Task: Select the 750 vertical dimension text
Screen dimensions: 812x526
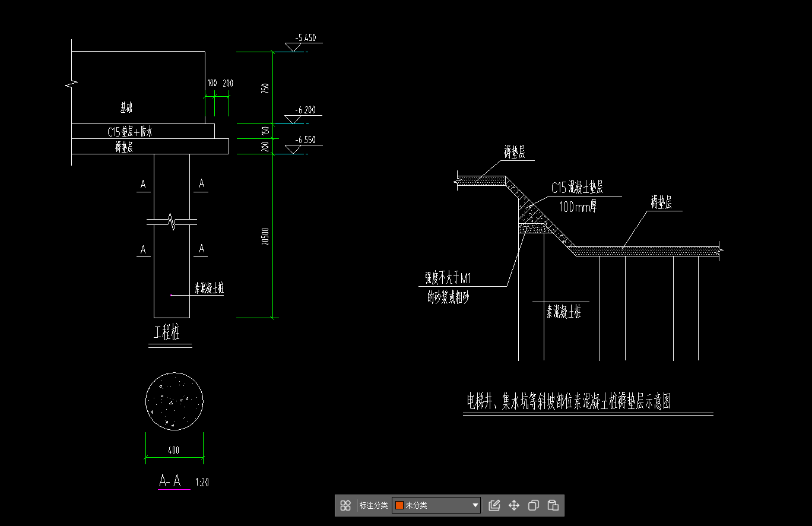Action: [x=265, y=88]
